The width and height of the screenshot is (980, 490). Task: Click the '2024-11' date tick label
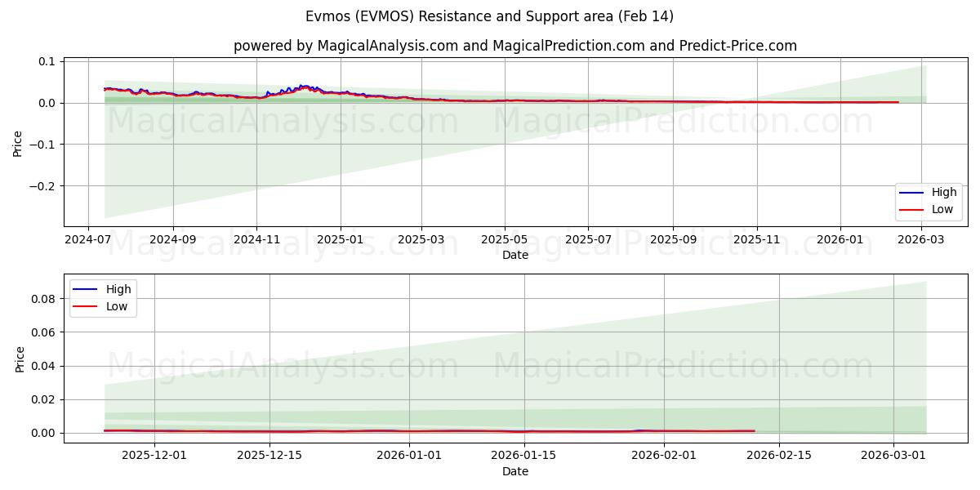pos(256,240)
